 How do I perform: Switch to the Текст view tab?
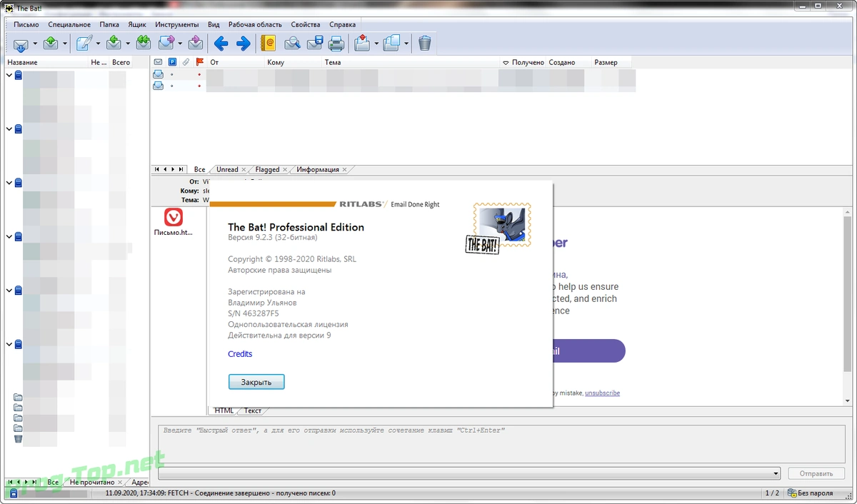(253, 410)
